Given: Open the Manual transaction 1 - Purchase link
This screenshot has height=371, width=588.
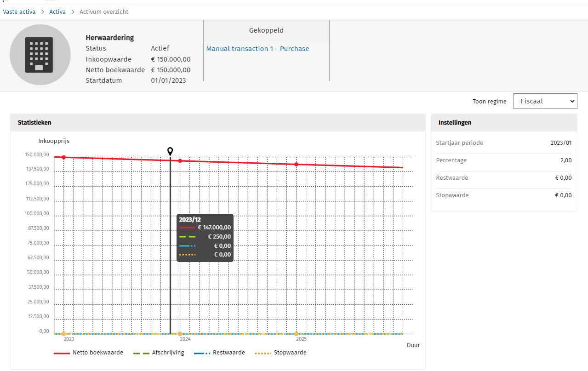Looking at the screenshot, I should point(257,49).
